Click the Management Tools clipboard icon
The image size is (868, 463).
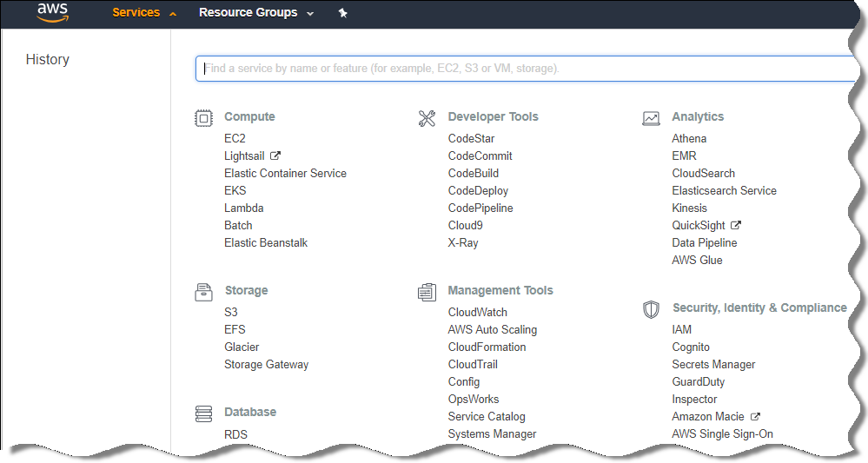427,292
